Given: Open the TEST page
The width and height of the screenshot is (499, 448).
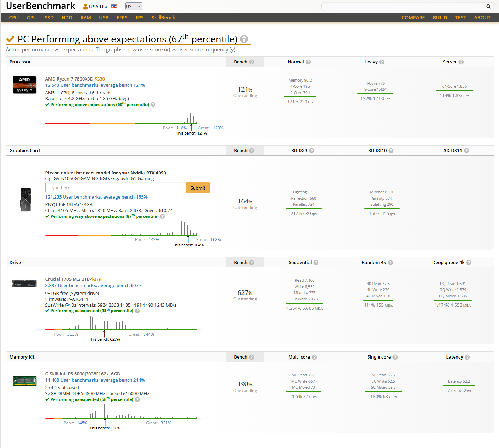Looking at the screenshot, I should (460, 18).
